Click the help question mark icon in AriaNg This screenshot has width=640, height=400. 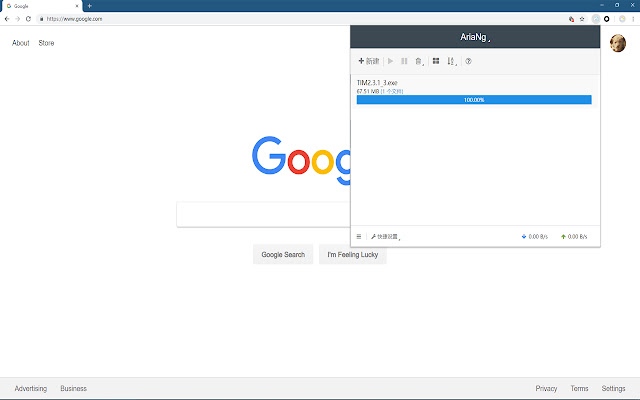click(x=469, y=61)
